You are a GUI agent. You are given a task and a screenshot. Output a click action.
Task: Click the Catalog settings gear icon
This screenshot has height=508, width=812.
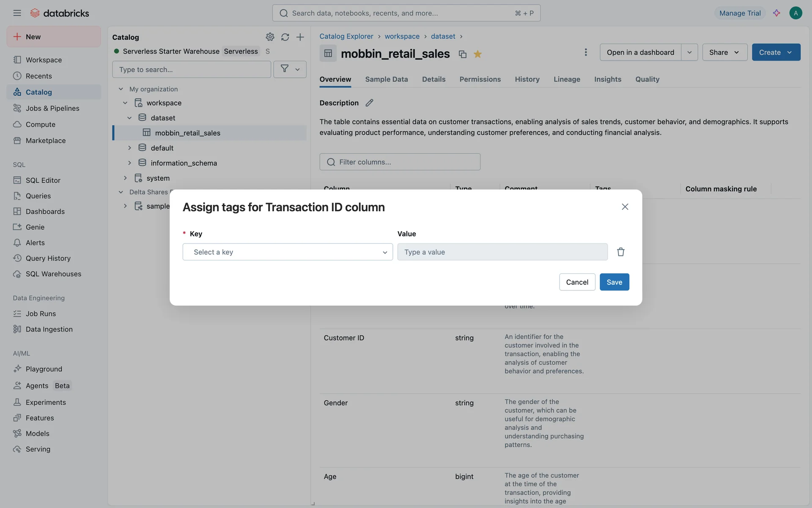click(270, 37)
